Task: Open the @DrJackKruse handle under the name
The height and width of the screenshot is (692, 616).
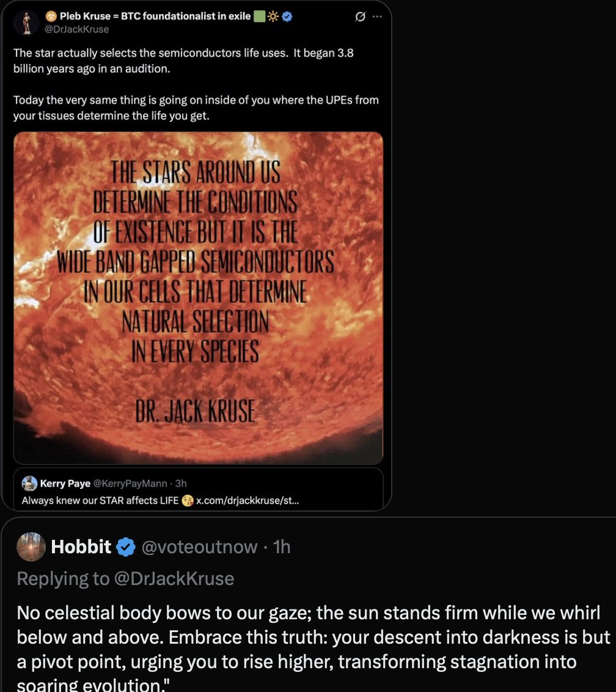Action: [77, 29]
